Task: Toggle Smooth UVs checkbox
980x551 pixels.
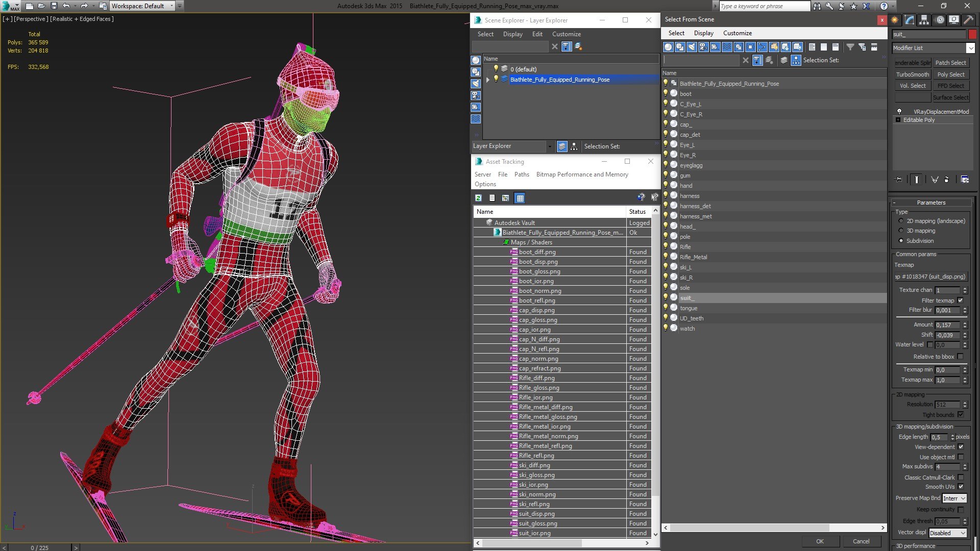Action: point(961,487)
